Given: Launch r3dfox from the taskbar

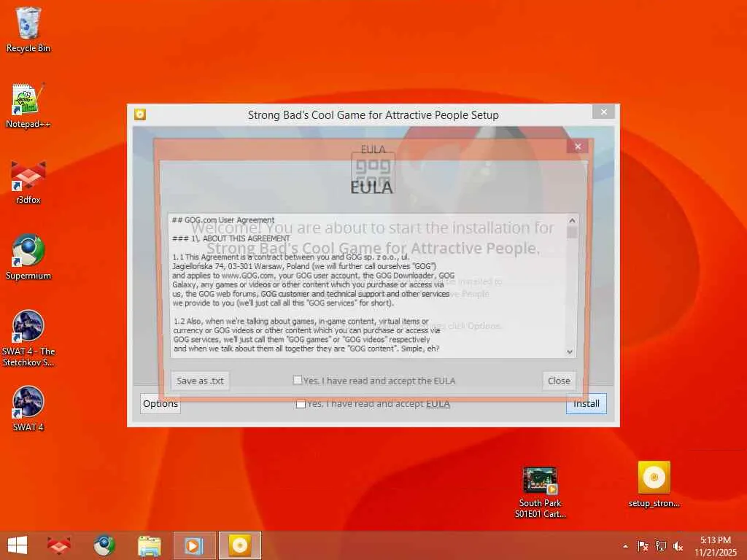Looking at the screenshot, I should pos(58,545).
